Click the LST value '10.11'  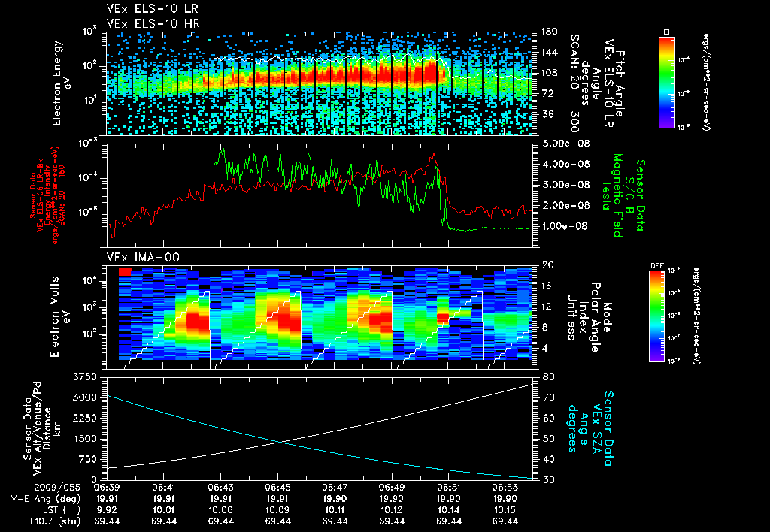[335, 510]
